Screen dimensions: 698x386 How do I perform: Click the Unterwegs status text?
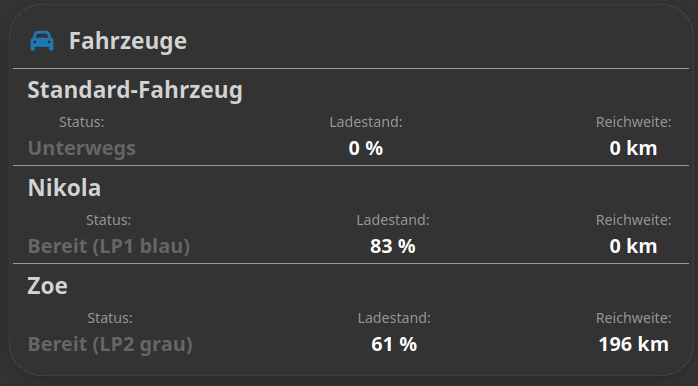coord(81,149)
